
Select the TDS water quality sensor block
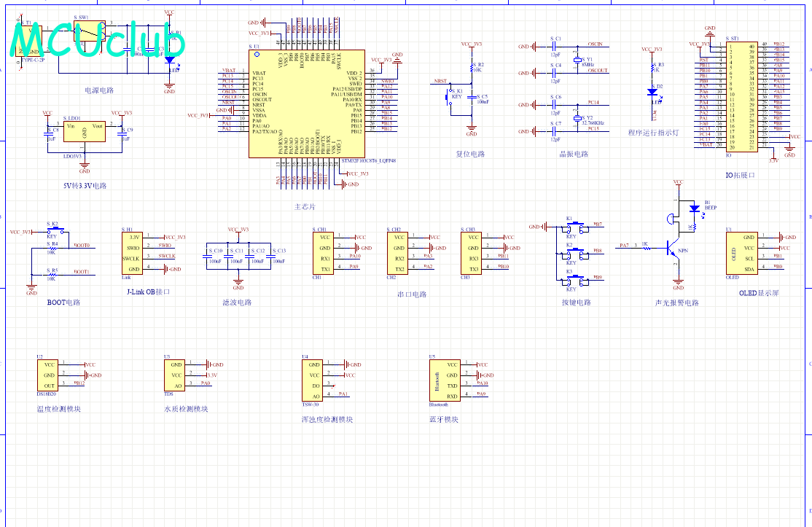pyautogui.click(x=175, y=374)
